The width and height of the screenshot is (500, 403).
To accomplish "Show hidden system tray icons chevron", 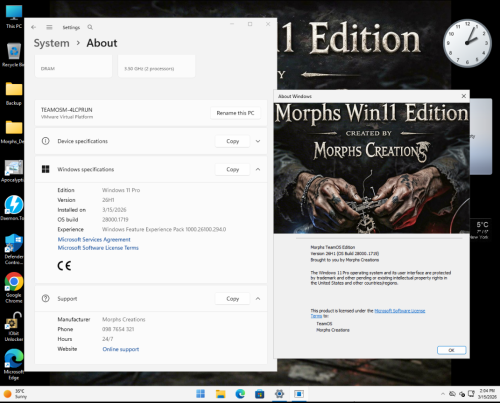I will (443, 394).
